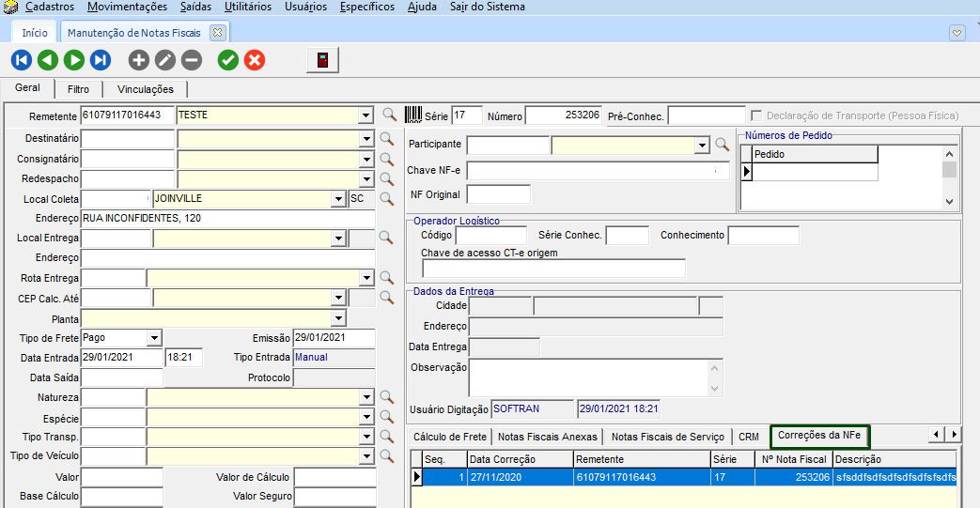
Task: Add a new record with plus icon
Action: [x=138, y=60]
